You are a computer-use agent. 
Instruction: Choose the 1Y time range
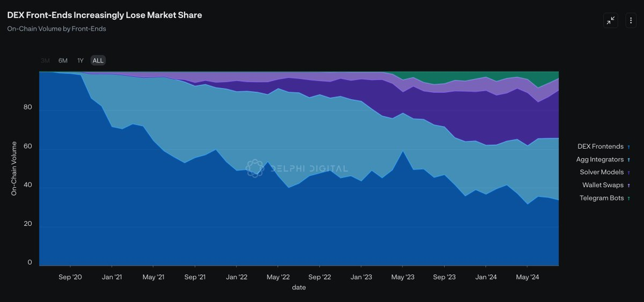[80, 61]
